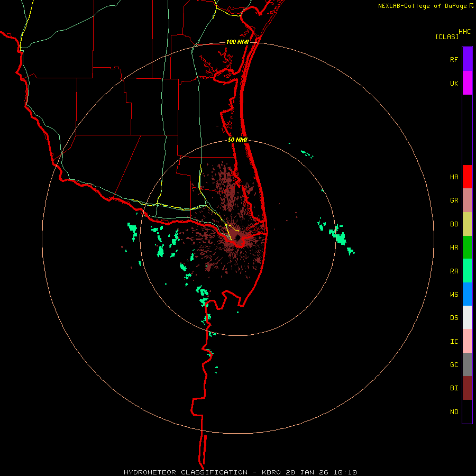476x476 pixels.
Task: Click the HHC product label
Action: 464,32
